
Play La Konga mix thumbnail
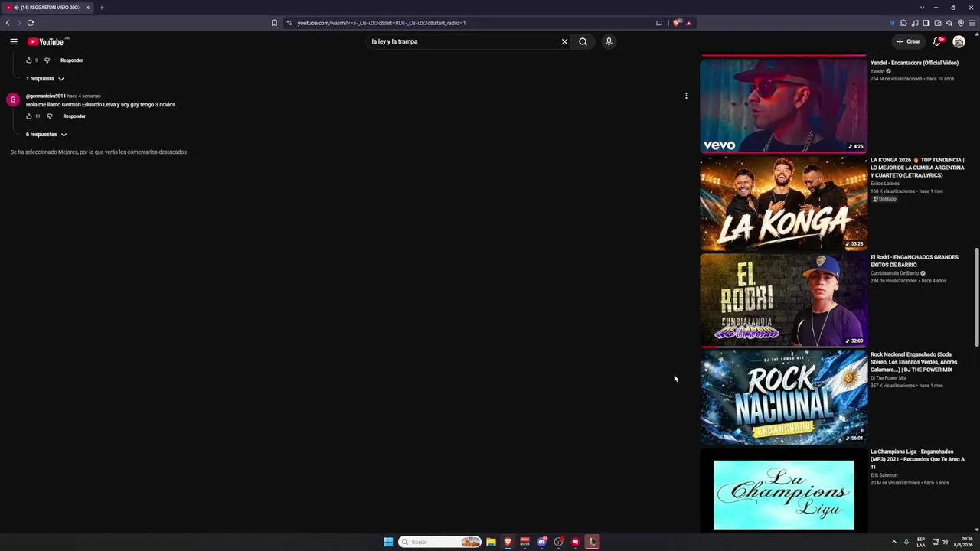[x=783, y=203]
